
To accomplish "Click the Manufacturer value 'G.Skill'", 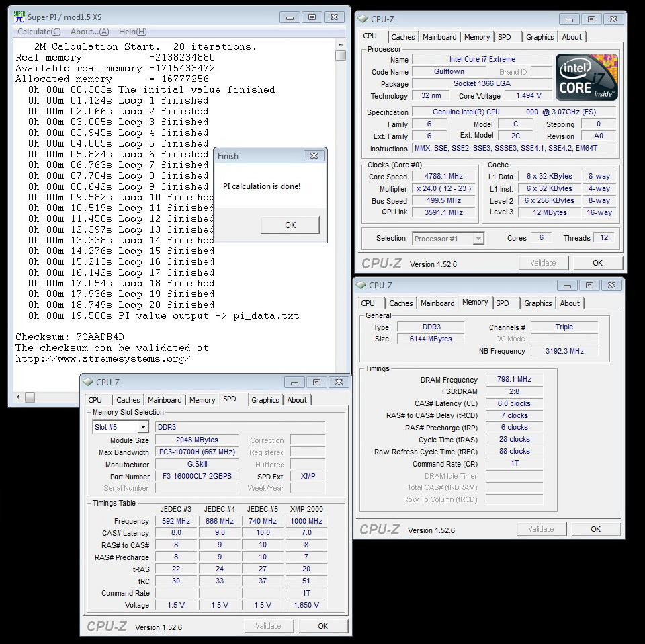I will click(x=197, y=464).
